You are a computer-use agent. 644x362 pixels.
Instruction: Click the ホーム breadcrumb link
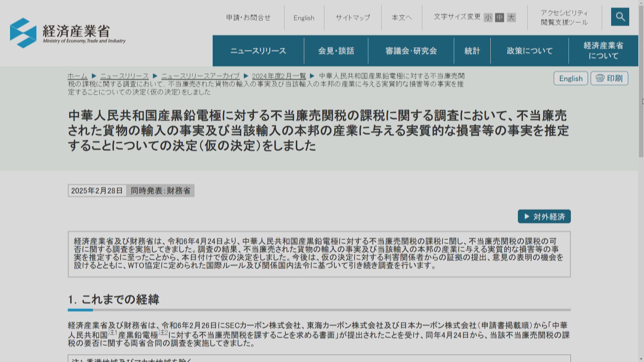click(x=77, y=76)
